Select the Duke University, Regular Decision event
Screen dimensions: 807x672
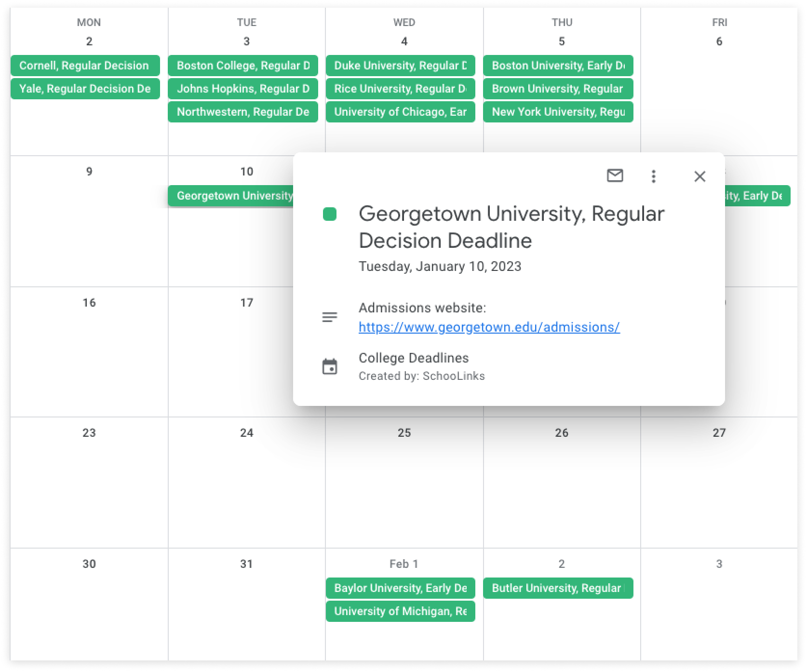(400, 66)
